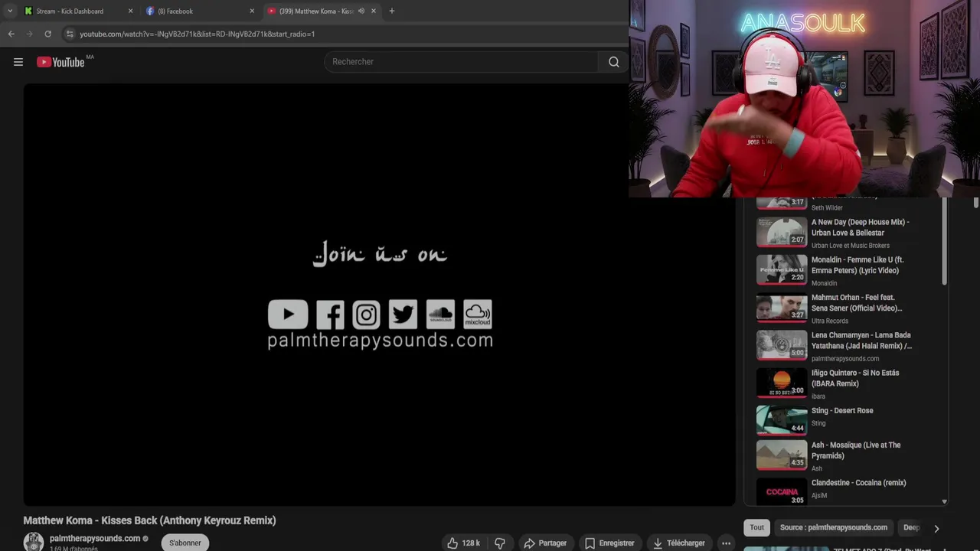
Task: Open the tab search dropdown arrow
Action: pyautogui.click(x=9, y=11)
